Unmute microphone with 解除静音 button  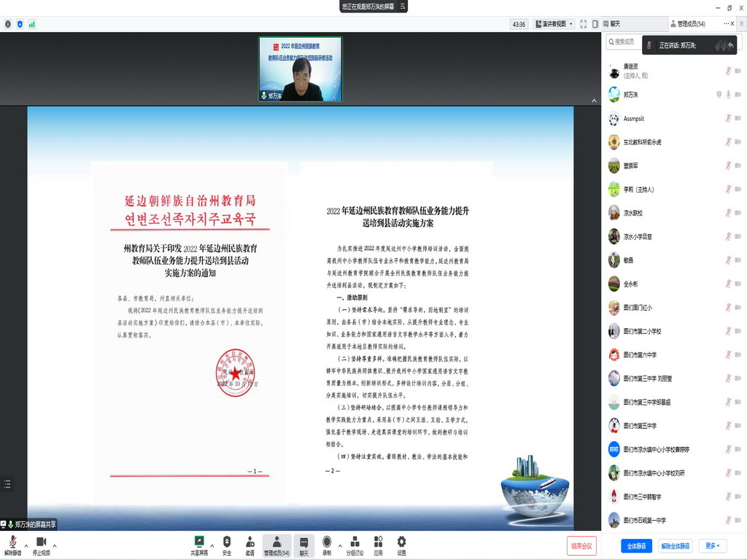13,545
